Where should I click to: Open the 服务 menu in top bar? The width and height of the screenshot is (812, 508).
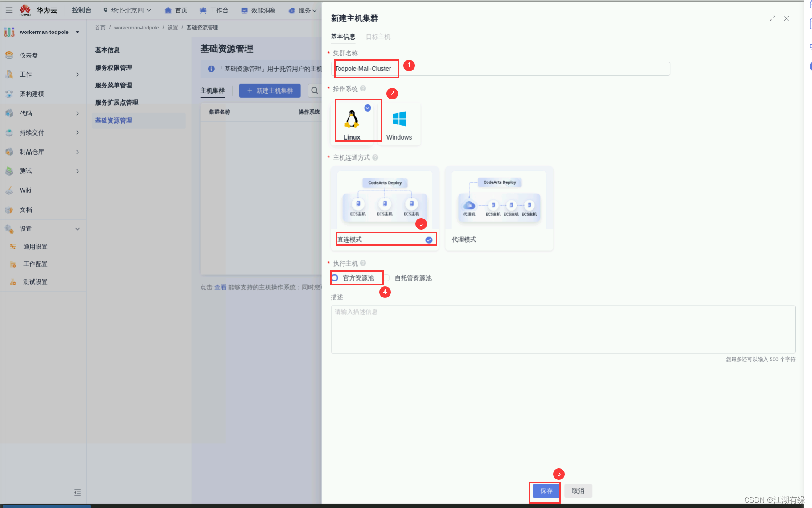(x=303, y=10)
